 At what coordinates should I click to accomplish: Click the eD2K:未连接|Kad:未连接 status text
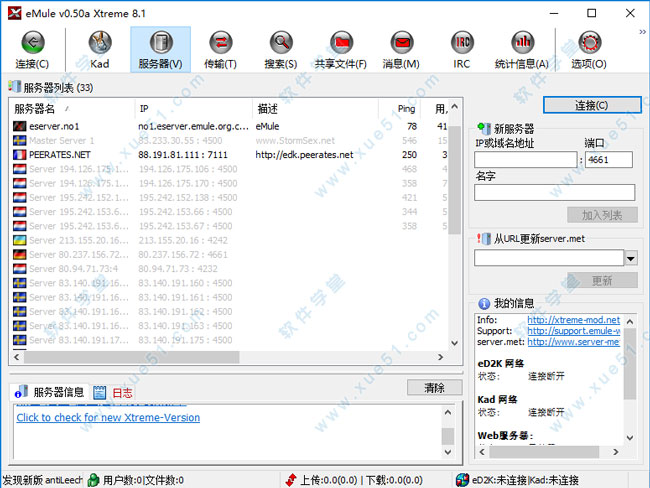(x=525, y=480)
